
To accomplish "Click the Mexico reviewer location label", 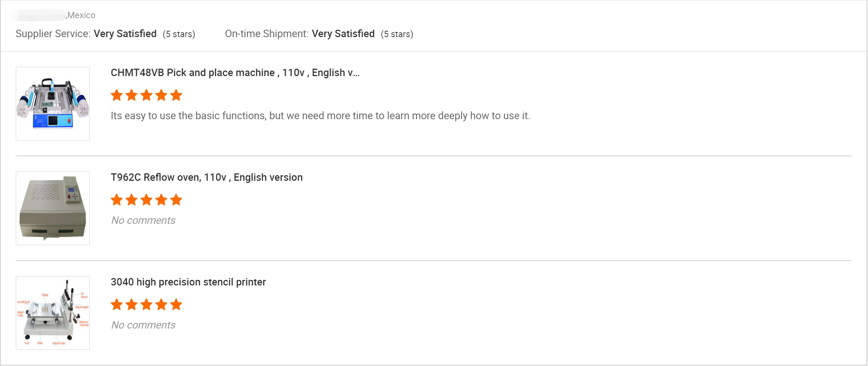I will (x=81, y=15).
